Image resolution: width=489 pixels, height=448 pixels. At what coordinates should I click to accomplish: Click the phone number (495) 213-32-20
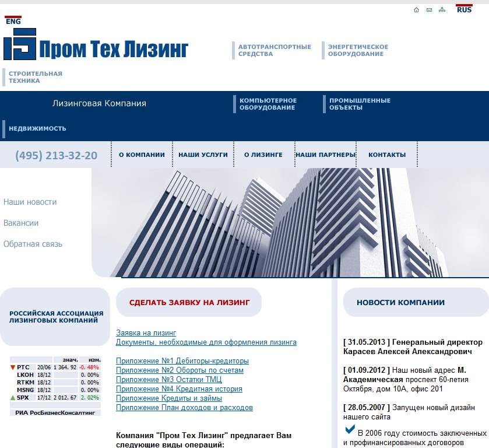pos(56,155)
